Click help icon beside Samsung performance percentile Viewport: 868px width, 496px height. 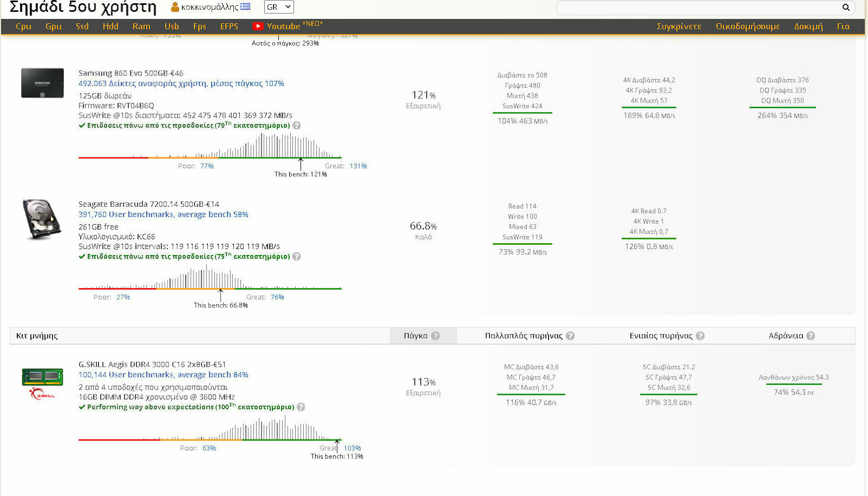point(297,125)
